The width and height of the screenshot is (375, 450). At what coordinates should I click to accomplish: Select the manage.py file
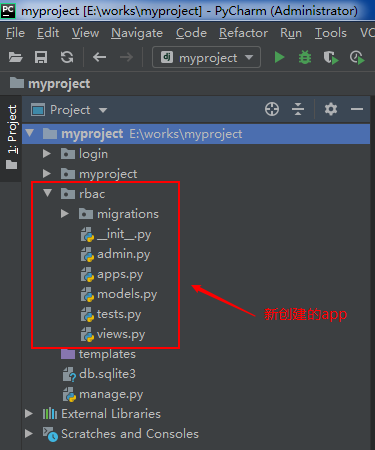[x=103, y=394]
